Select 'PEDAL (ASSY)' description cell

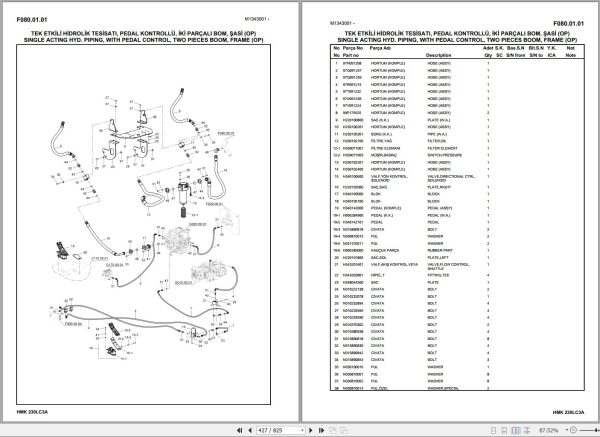pos(440,208)
